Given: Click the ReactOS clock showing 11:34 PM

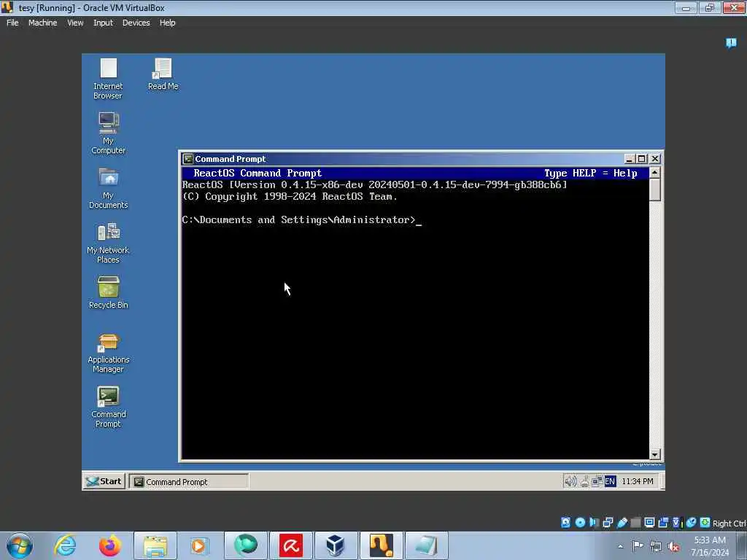Looking at the screenshot, I should [638, 481].
